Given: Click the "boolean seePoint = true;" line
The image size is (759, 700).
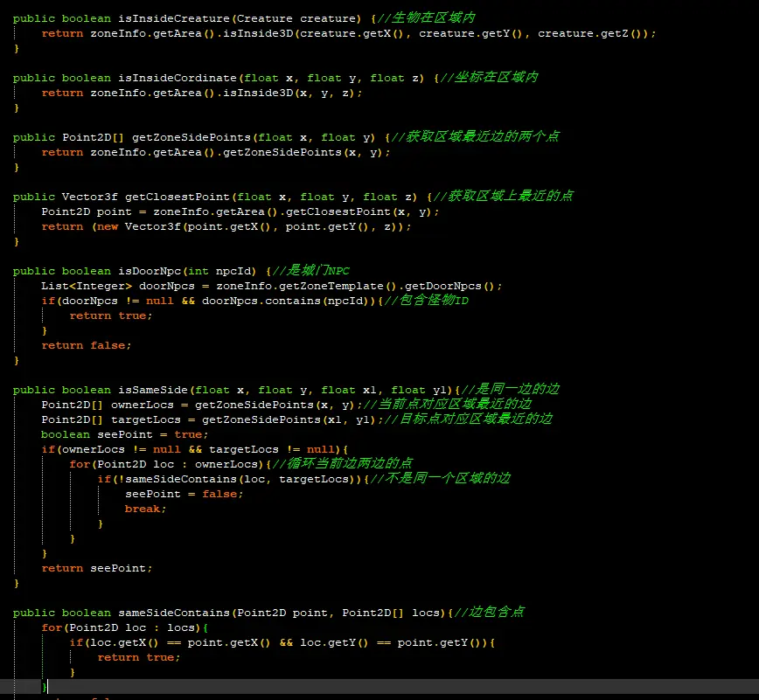Looking at the screenshot, I should (x=124, y=434).
